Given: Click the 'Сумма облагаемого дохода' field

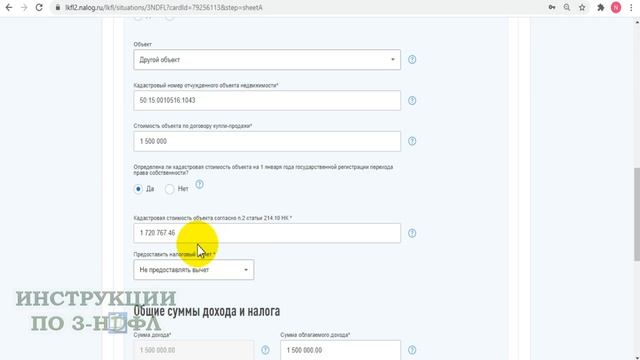Looking at the screenshot, I should coord(340,350).
